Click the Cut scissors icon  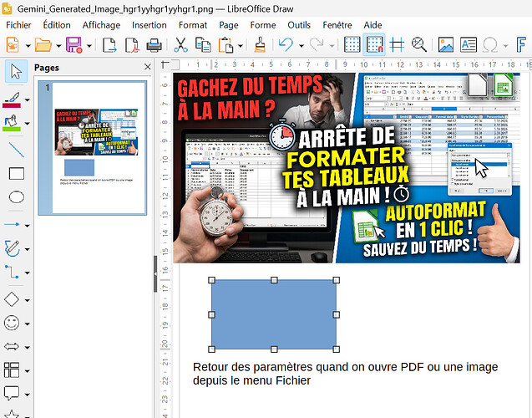click(180, 45)
